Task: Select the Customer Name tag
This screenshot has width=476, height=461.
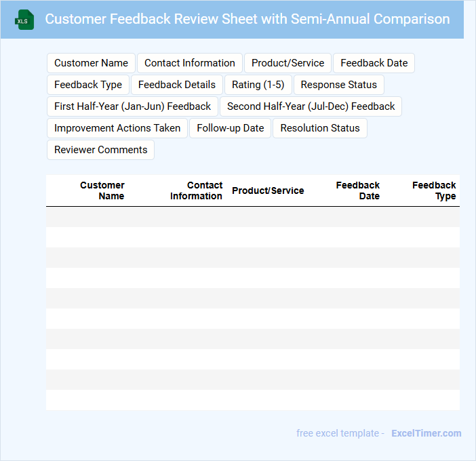Action: point(91,63)
